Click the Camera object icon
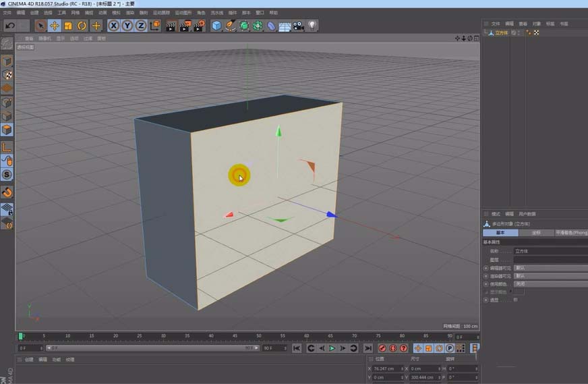The image size is (588, 384). pos(298,26)
